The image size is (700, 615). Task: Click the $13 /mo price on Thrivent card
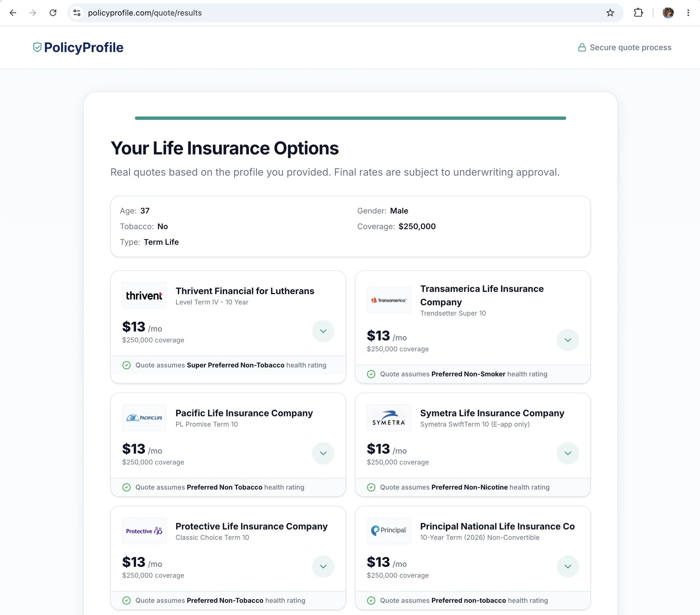click(142, 327)
